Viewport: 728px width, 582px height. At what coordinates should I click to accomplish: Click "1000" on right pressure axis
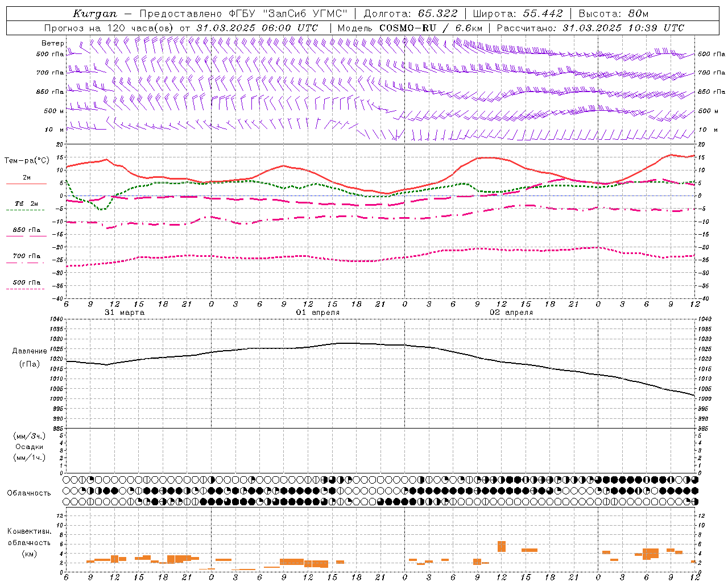tap(704, 399)
